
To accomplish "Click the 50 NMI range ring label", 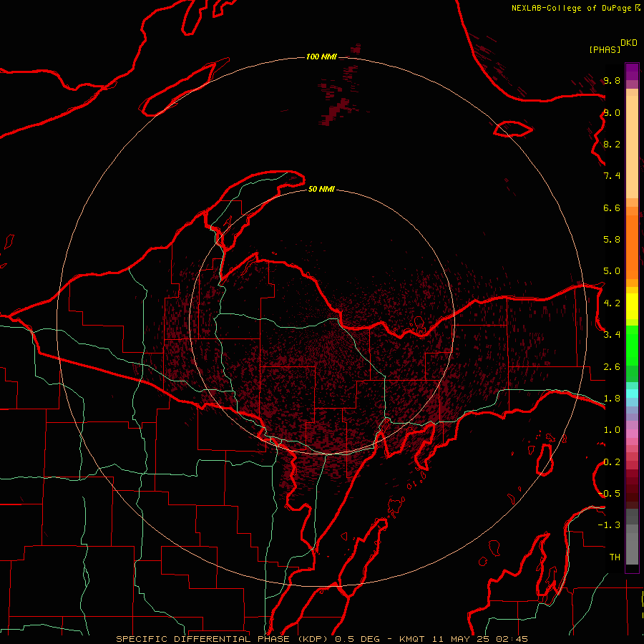I will (x=321, y=189).
